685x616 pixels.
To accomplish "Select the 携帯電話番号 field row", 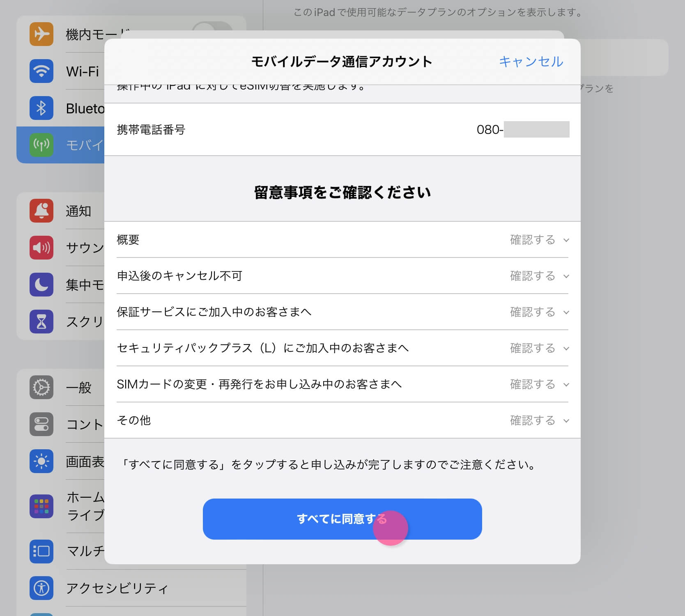I will coord(342,130).
